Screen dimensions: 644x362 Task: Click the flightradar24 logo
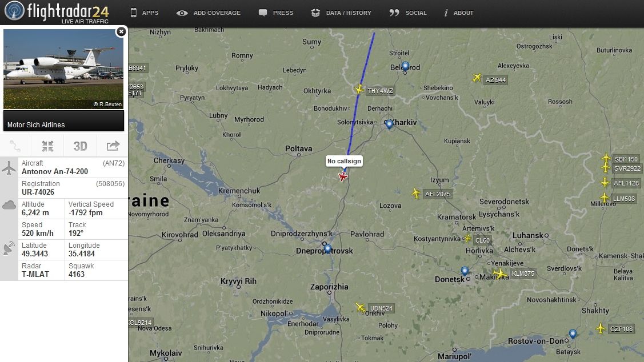pos(57,13)
